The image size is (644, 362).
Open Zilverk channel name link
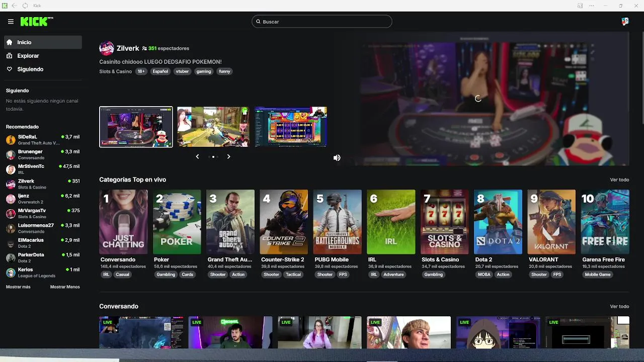(128, 48)
